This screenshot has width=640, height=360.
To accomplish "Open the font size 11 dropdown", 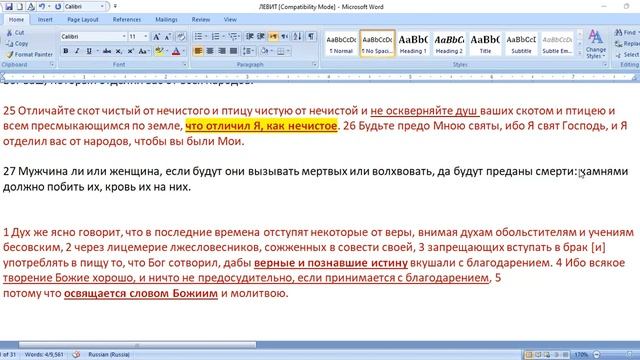I will (146, 37).
